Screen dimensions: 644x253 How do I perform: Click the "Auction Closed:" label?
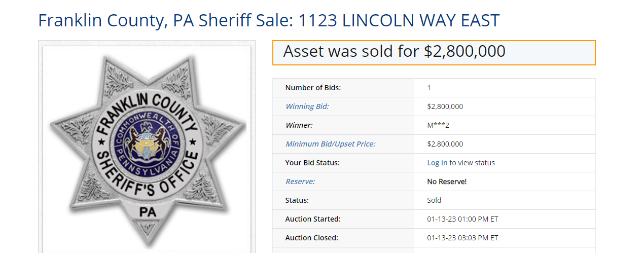(x=311, y=238)
